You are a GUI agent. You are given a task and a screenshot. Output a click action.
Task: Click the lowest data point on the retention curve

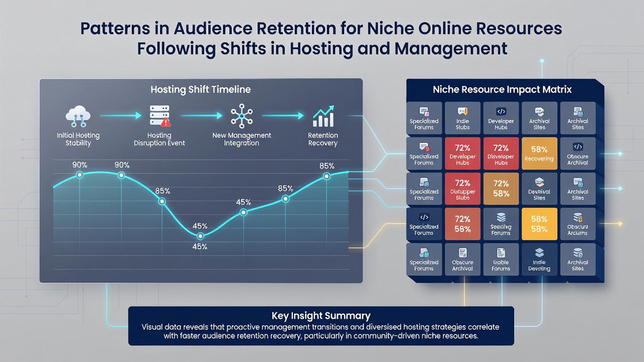(201, 236)
